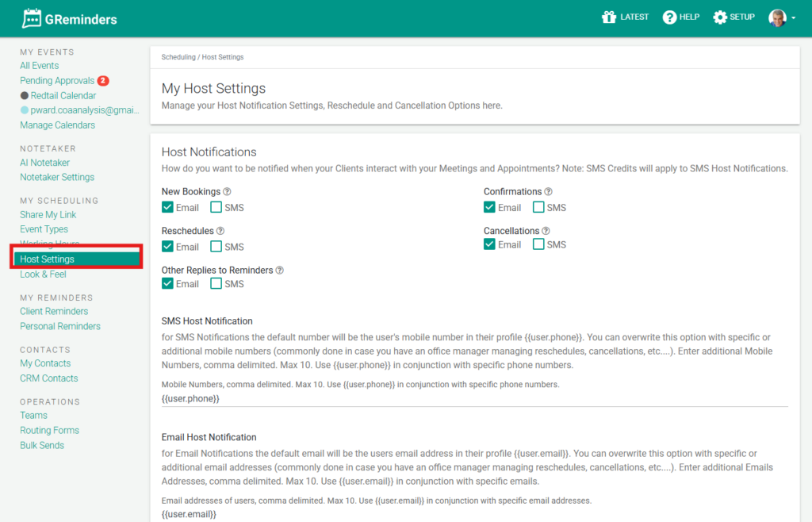Select Host Settings in the sidebar
812x522 pixels.
(48, 259)
